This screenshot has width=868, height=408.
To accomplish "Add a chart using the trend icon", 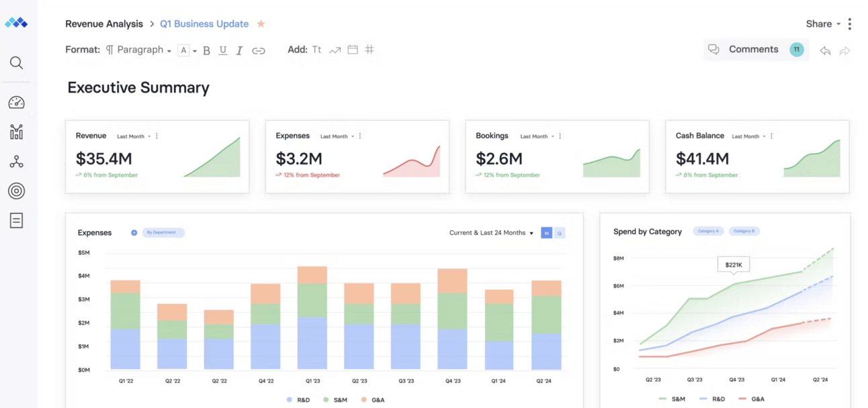I will click(335, 50).
